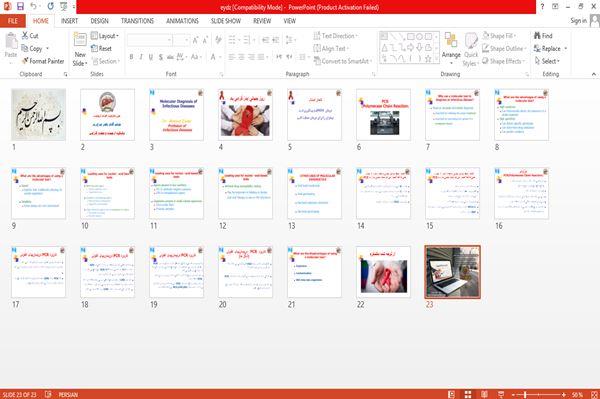Toggle Italic formatting

tap(141, 57)
